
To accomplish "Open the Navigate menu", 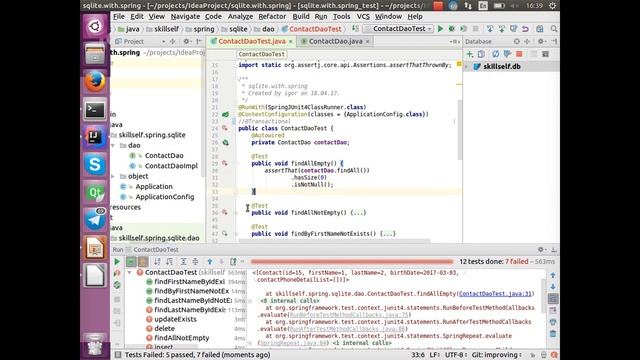I will pyautogui.click(x=185, y=16).
